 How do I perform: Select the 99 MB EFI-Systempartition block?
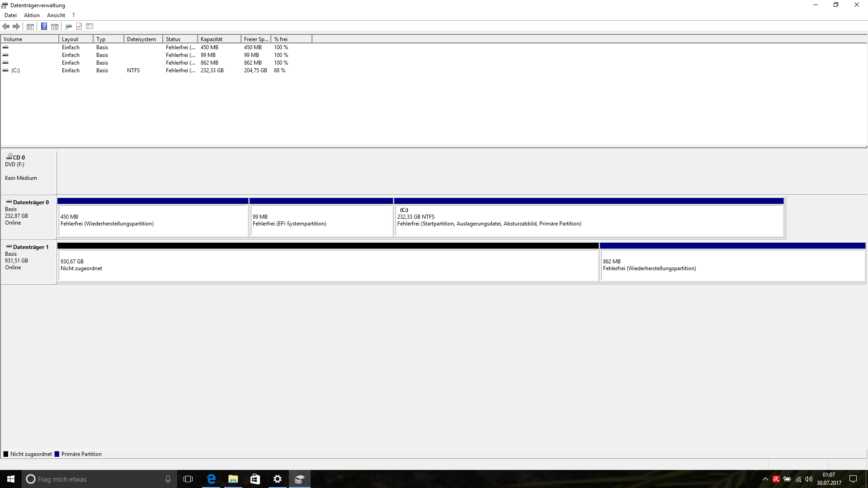coord(321,220)
